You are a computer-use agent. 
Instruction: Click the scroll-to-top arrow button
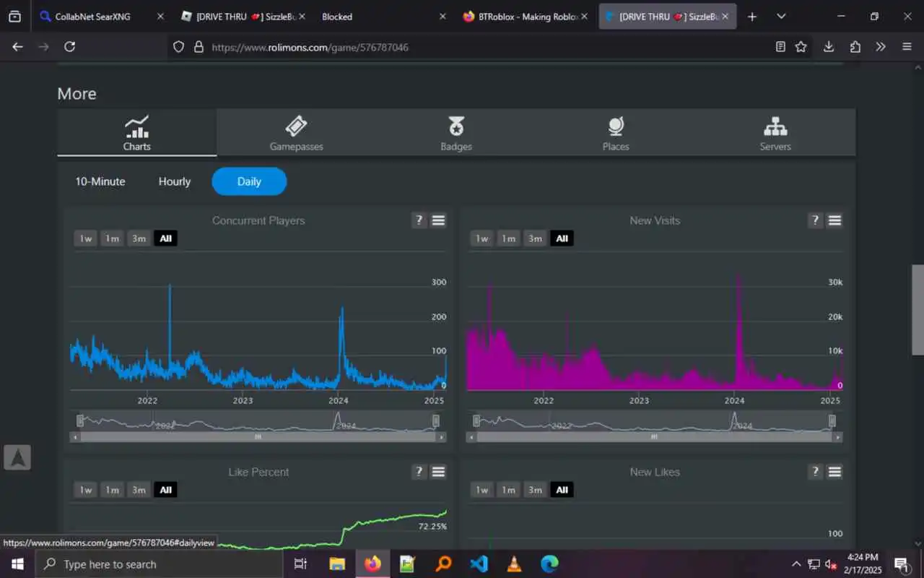[x=17, y=457]
